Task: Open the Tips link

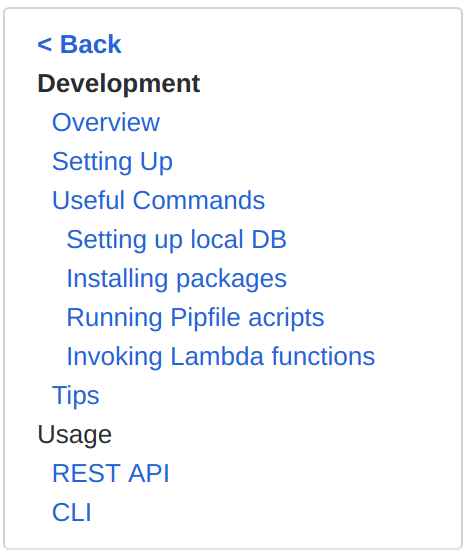Action: click(76, 396)
